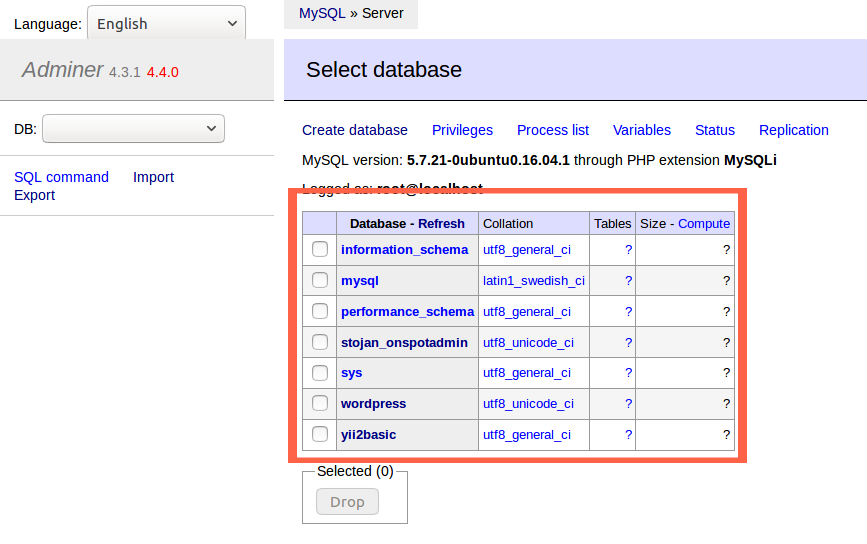Click the Tables ? for mysql
The image size is (867, 544).
[628, 280]
